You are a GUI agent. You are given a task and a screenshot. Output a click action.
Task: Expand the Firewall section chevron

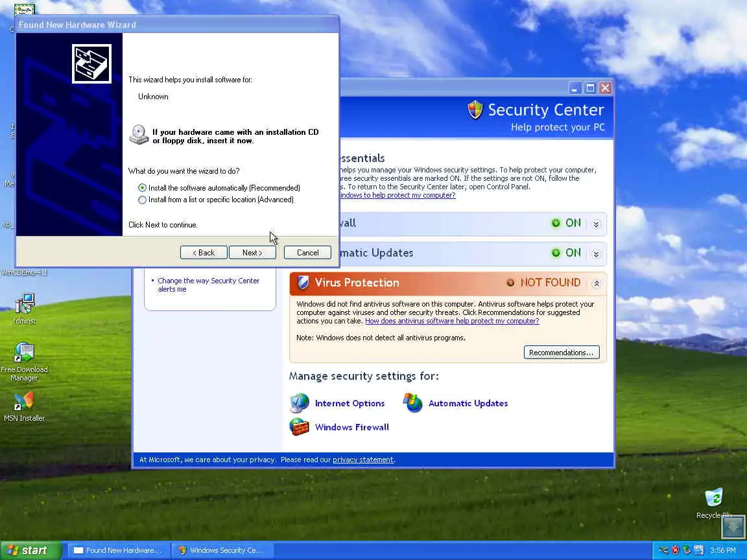point(595,224)
